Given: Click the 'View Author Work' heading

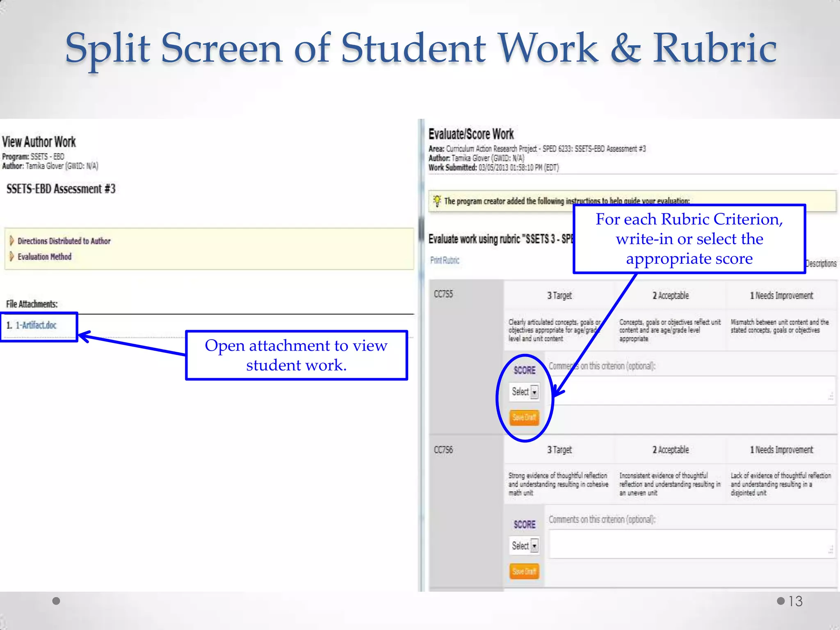Looking at the screenshot, I should [x=39, y=142].
